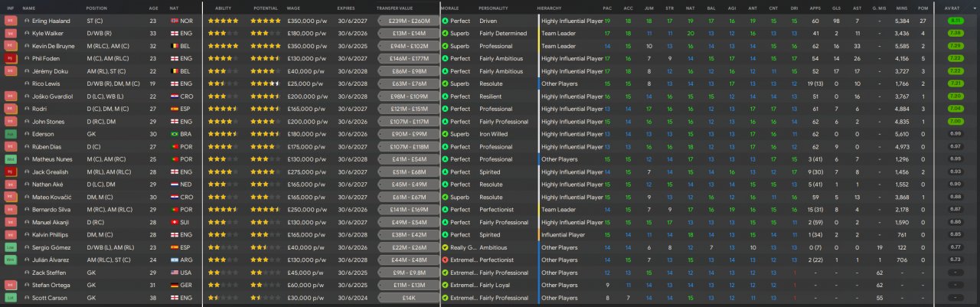Click yellow morale icon for Sergio Gómez

point(446,247)
